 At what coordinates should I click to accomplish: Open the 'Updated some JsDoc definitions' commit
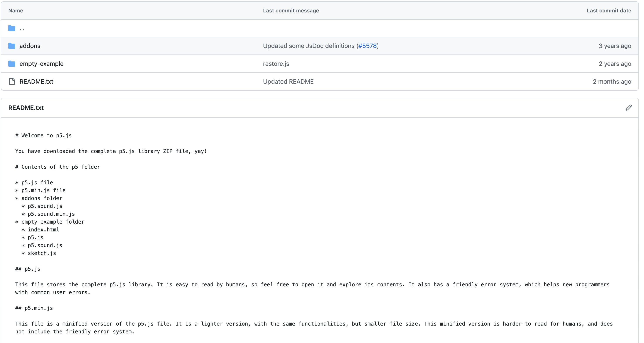coord(309,46)
